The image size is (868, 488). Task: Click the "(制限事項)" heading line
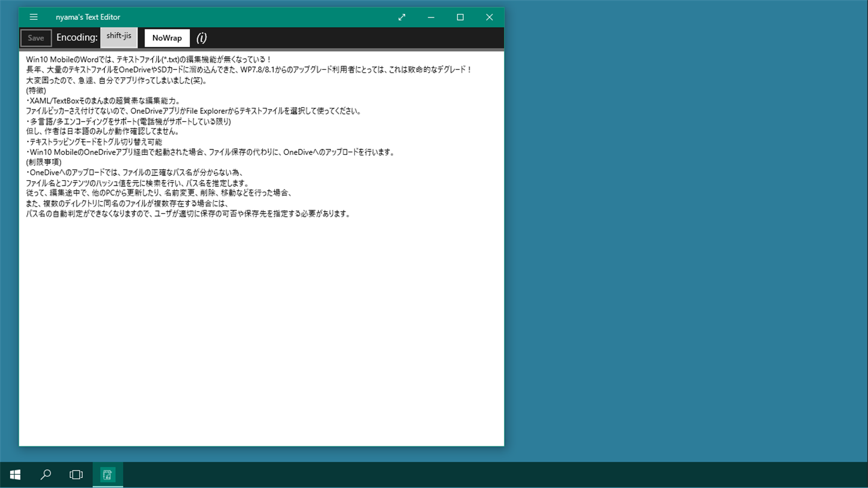point(44,162)
